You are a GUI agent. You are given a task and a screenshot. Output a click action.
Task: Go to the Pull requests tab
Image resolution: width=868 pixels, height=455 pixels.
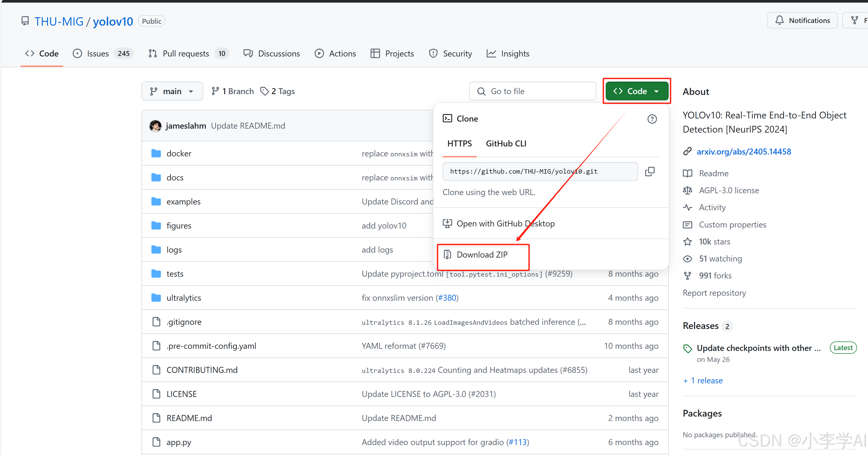point(186,54)
